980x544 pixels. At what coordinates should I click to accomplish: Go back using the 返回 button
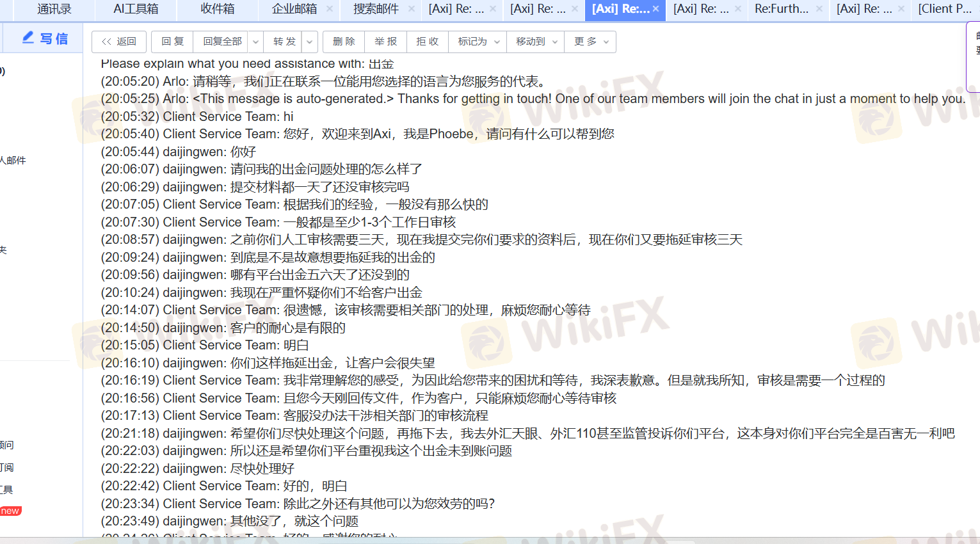(119, 42)
